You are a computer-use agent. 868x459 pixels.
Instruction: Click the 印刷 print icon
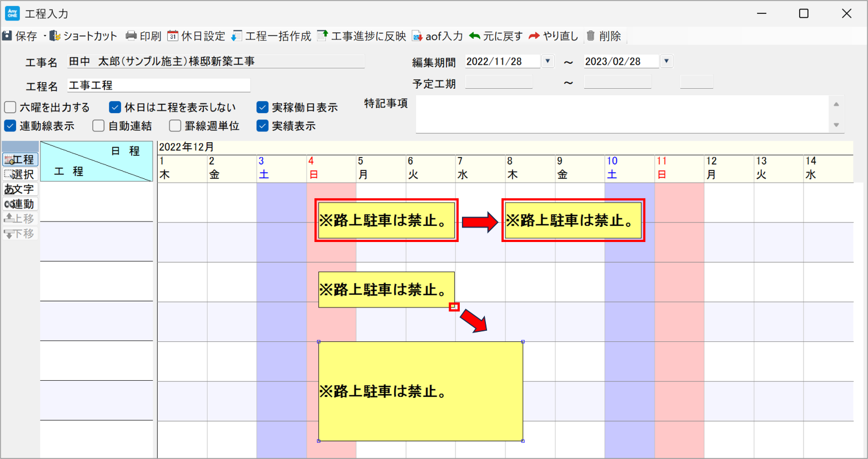pyautogui.click(x=131, y=36)
